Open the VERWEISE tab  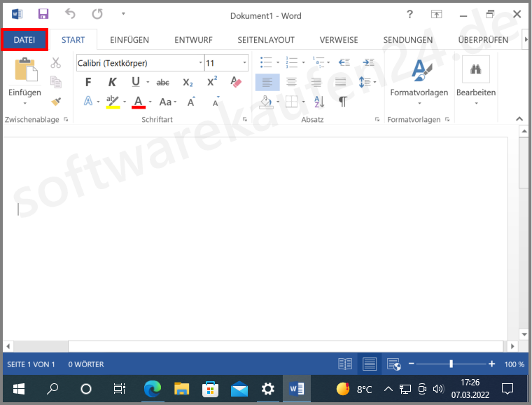[339, 40]
